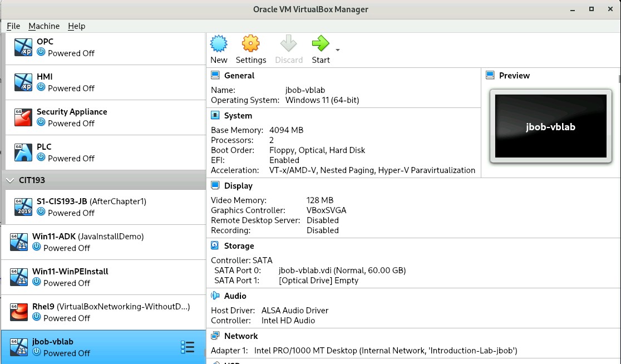Click the Rhel9 red hat VM icon
Viewport: 621px width, 364px height.
19,312
